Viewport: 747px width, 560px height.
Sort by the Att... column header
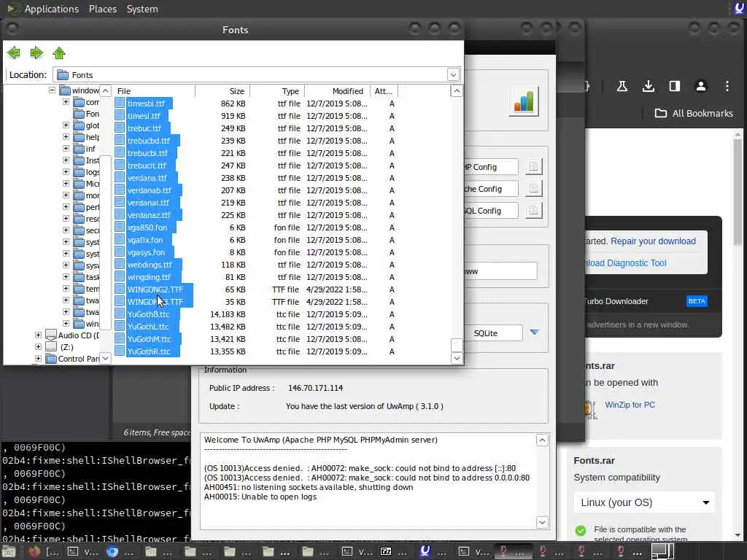click(x=384, y=91)
